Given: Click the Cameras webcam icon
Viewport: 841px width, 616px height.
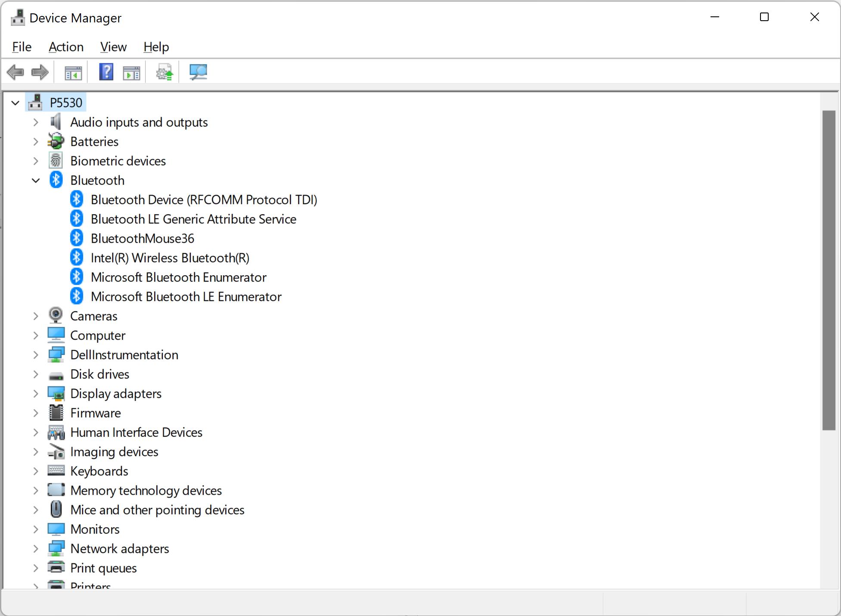Looking at the screenshot, I should tap(56, 316).
